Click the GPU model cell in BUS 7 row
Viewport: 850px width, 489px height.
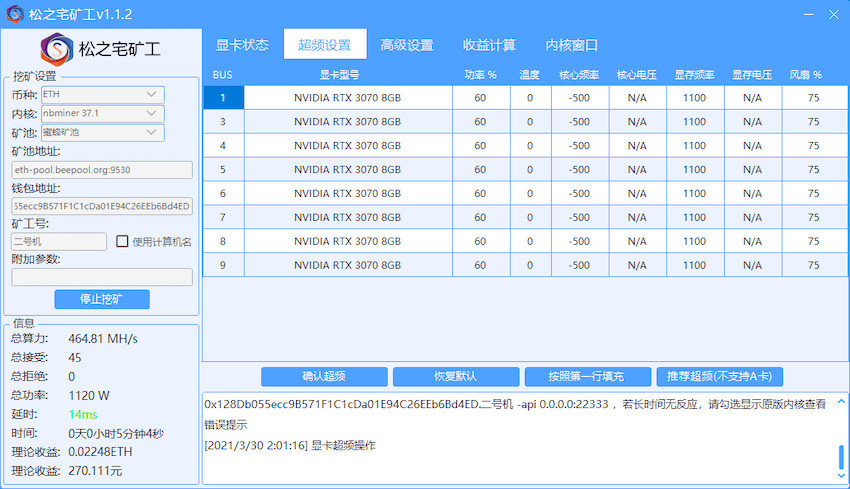(x=347, y=217)
